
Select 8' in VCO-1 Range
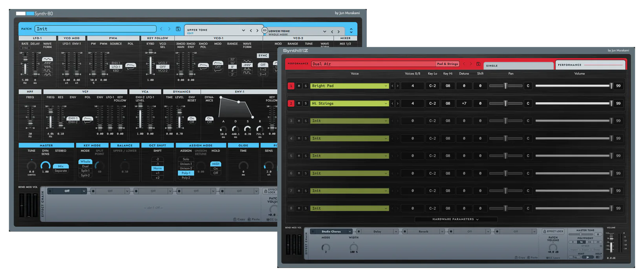pyautogui.click(x=233, y=67)
